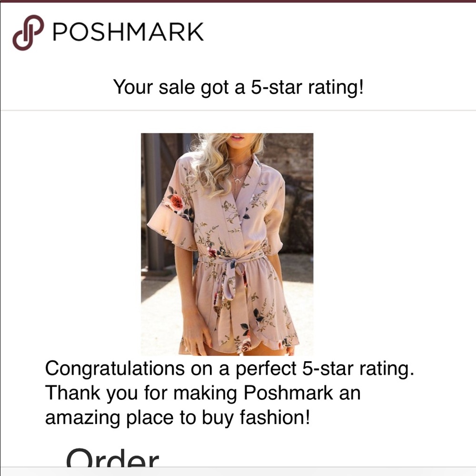Image resolution: width=476 pixels, height=476 pixels.
Task: Click the Poshmark logo icon
Action: 28,32
